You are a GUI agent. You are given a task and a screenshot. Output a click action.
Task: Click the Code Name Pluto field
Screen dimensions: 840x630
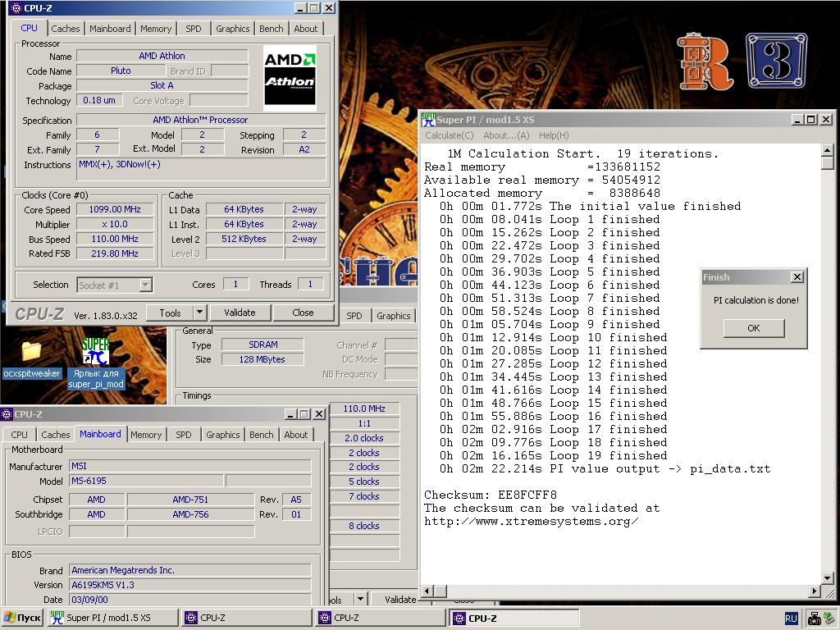[x=121, y=71]
